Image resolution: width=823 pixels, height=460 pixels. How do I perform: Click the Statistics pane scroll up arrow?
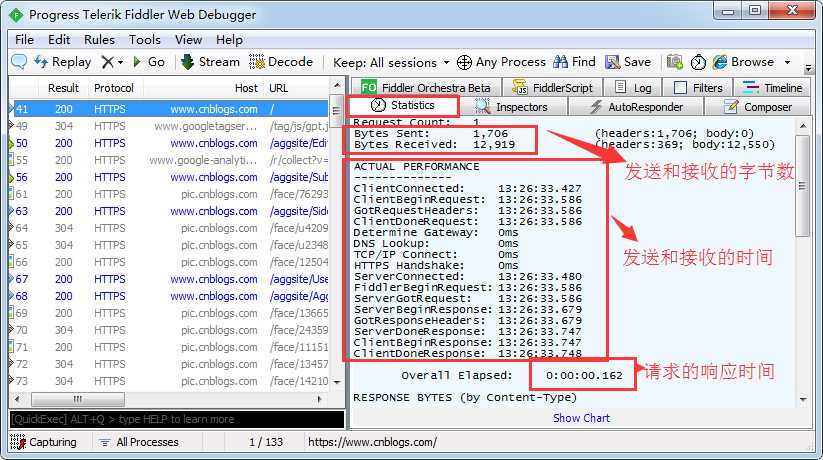coord(803,126)
